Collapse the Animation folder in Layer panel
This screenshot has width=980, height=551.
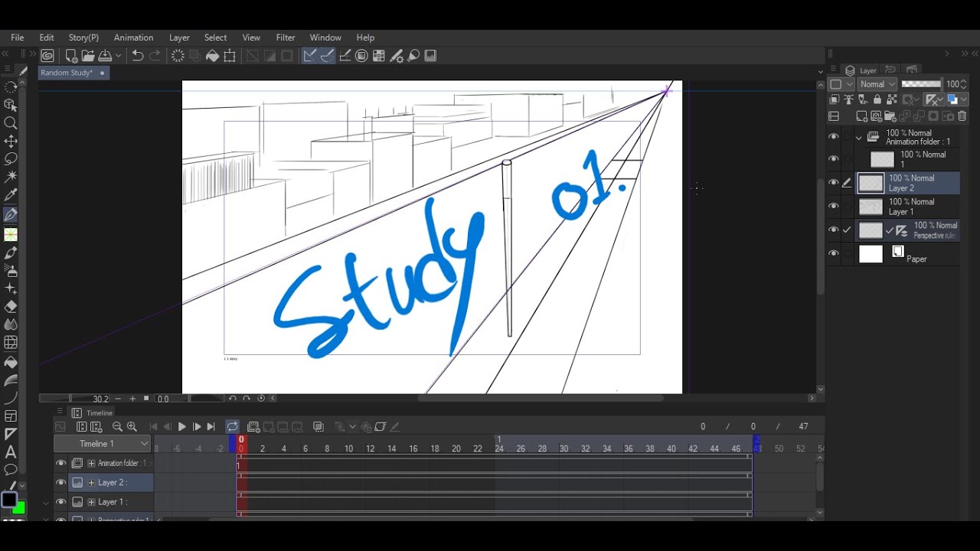click(859, 138)
